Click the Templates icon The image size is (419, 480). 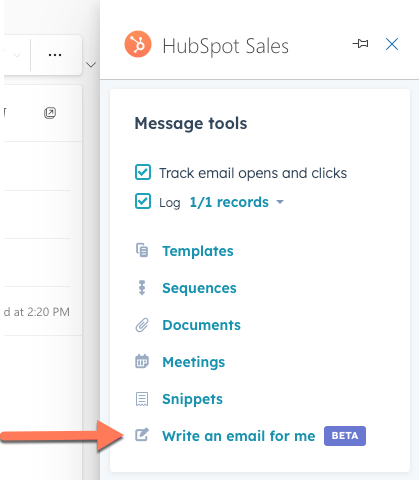click(142, 251)
